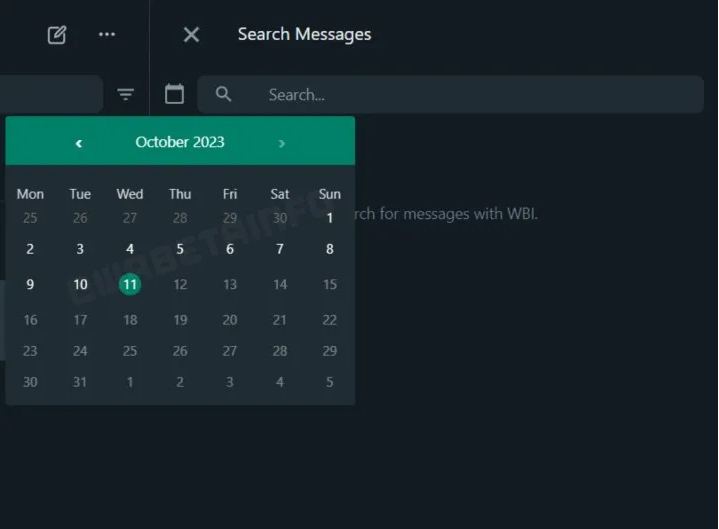Close the Search Messages panel

point(191,35)
